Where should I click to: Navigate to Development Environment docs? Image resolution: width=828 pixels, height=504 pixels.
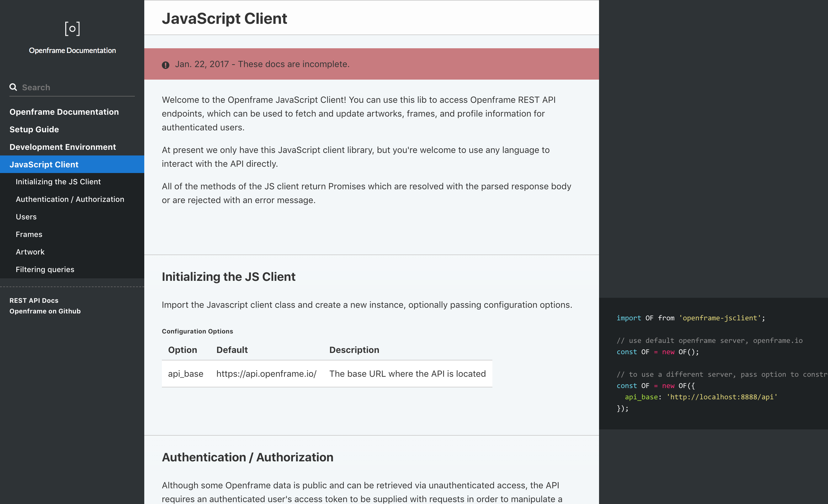[x=62, y=147]
